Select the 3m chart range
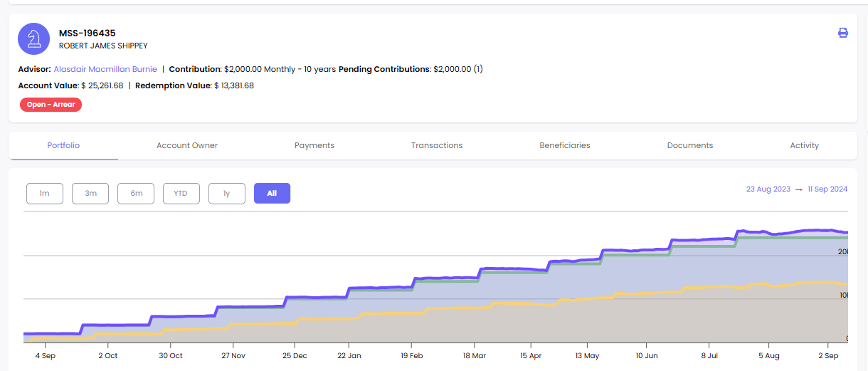Viewport: 868px width, 371px height. click(90, 193)
